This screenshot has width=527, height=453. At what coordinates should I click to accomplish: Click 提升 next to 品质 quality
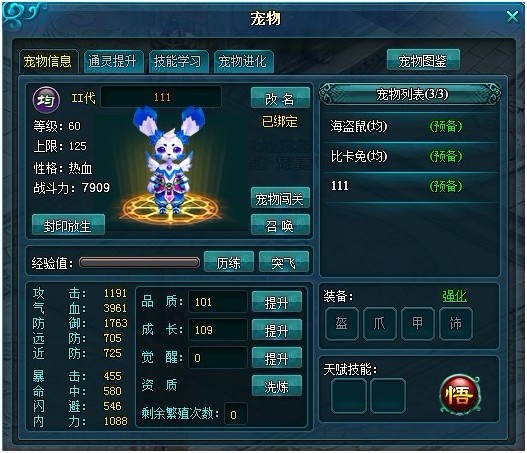(x=277, y=302)
